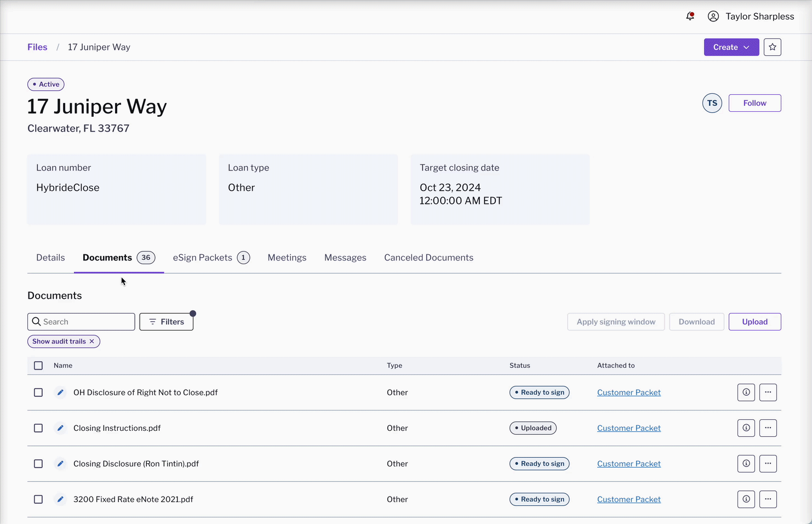Click Ready to sign status for OH Disclosure
Image resolution: width=812 pixels, height=524 pixels.
pos(540,392)
